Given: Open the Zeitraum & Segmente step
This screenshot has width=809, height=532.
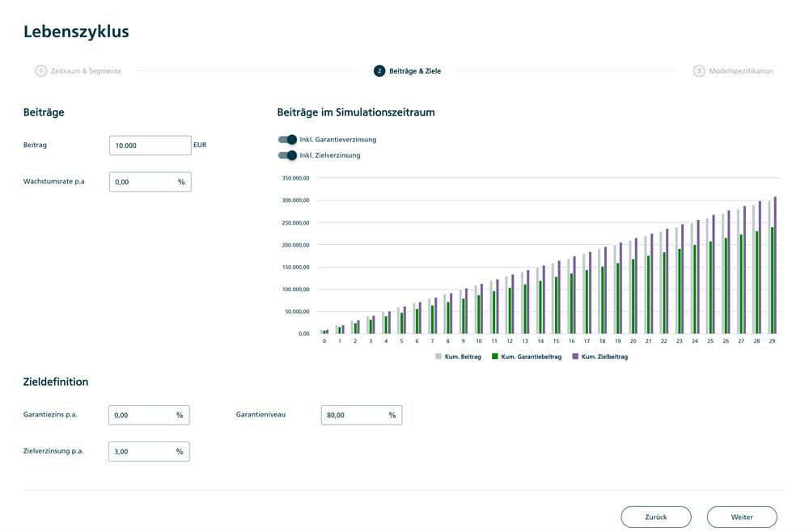Looking at the screenshot, I should (x=86, y=71).
